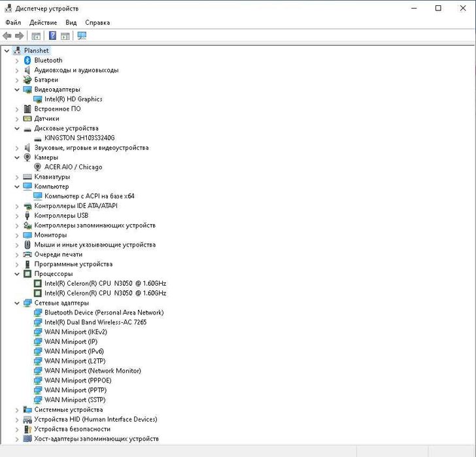Open the Справка menu
The height and width of the screenshot is (457, 476).
click(97, 22)
